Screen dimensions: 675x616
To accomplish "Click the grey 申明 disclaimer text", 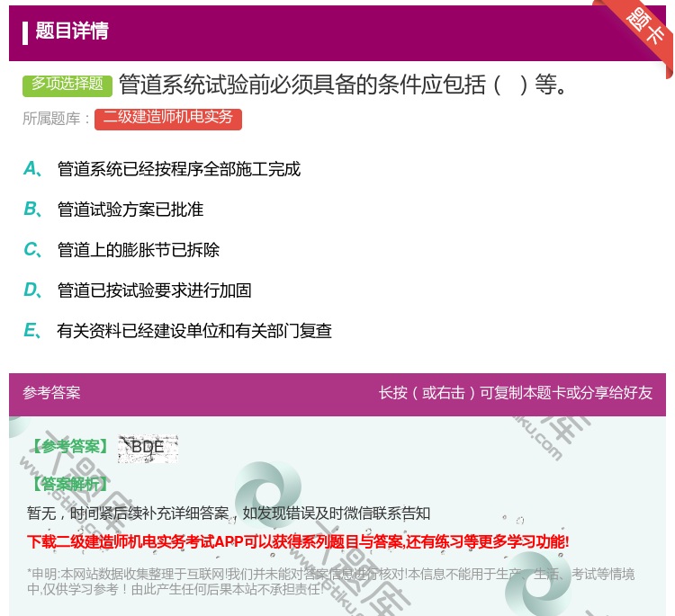I will [x=330, y=581].
